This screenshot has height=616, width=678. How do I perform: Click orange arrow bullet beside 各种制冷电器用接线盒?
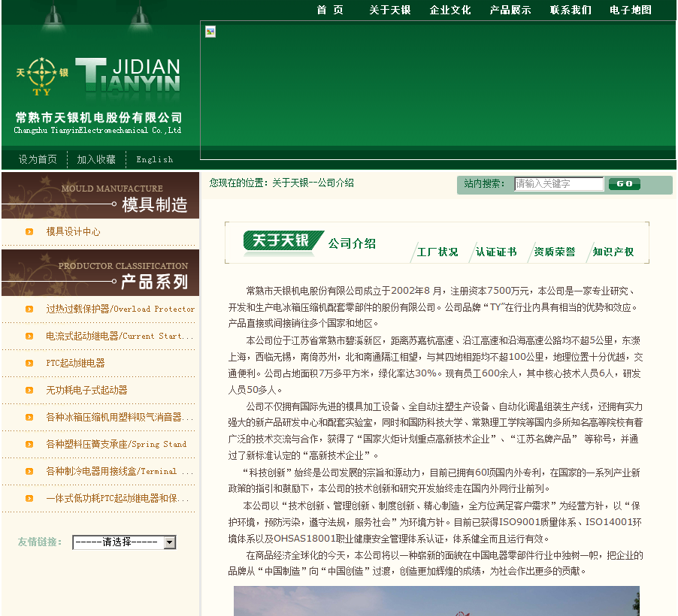[x=29, y=471]
